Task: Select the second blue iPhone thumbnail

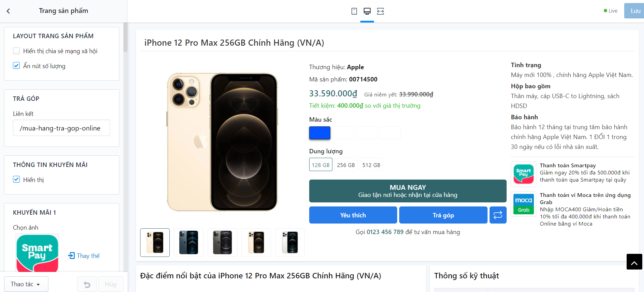Action: [189, 242]
